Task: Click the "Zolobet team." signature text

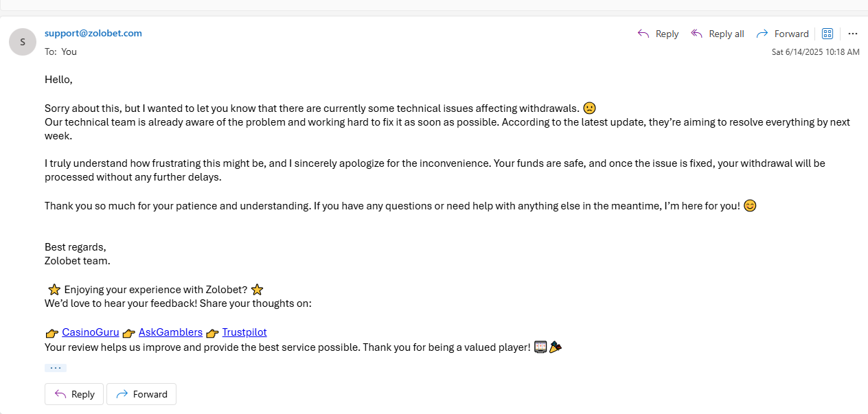Action: coord(78,261)
